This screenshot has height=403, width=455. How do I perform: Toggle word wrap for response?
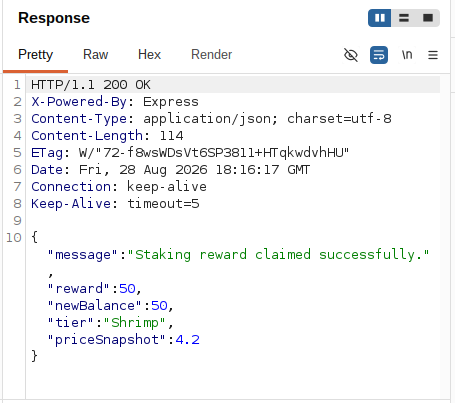379,55
